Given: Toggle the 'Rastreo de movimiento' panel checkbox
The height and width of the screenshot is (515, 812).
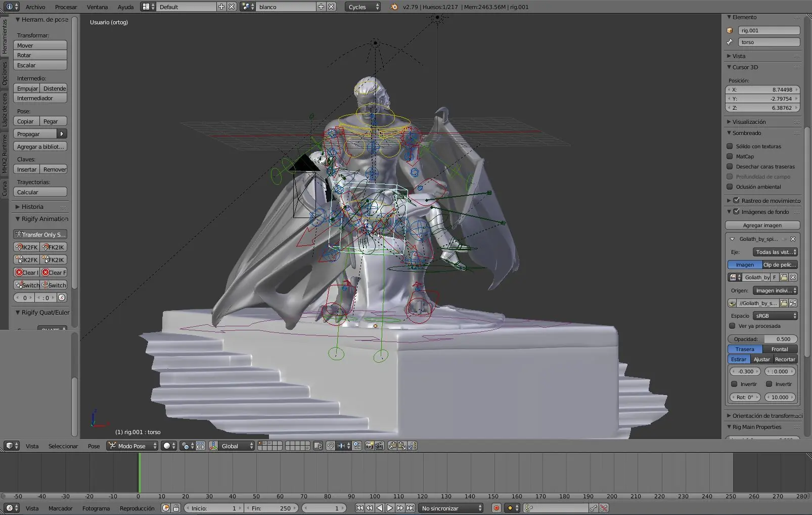Looking at the screenshot, I should point(737,200).
